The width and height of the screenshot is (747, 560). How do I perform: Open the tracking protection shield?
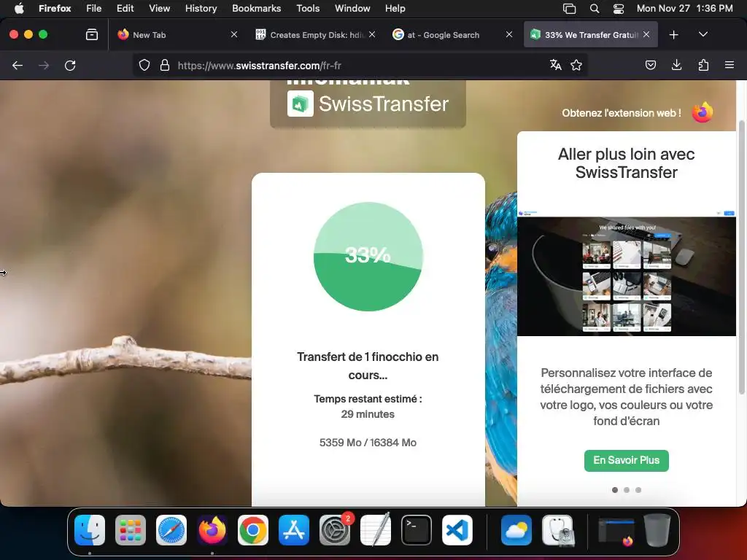click(144, 65)
